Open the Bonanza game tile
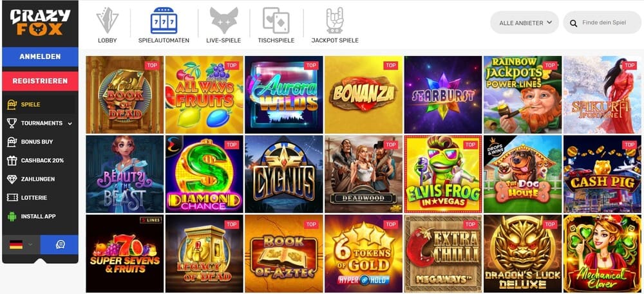Screen dimensions: 644x294 click(363, 95)
